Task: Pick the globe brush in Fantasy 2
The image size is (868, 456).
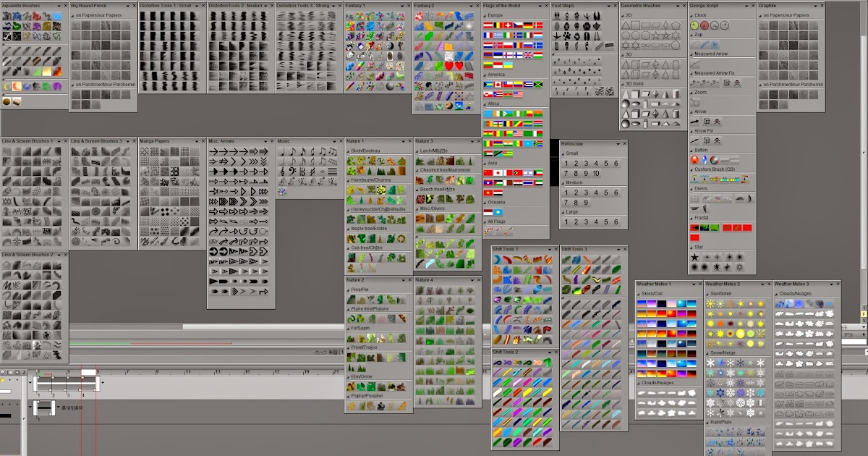Action: (x=449, y=106)
